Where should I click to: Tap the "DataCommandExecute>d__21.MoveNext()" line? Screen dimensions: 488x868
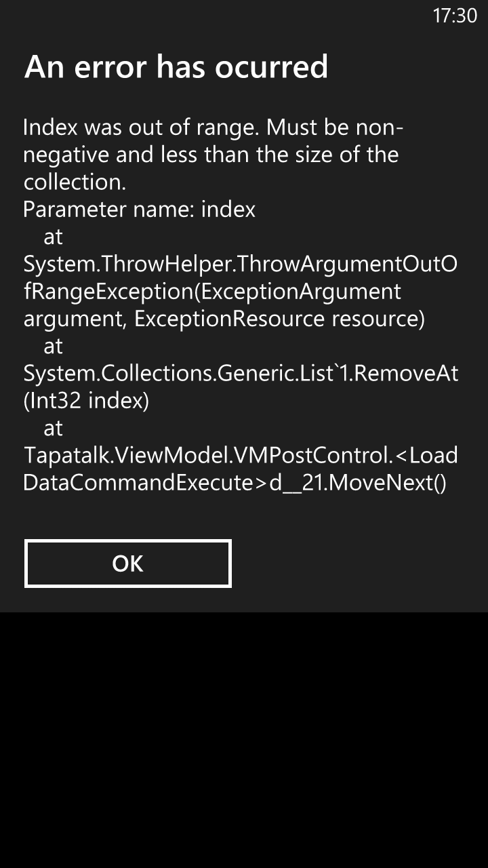[235, 483]
